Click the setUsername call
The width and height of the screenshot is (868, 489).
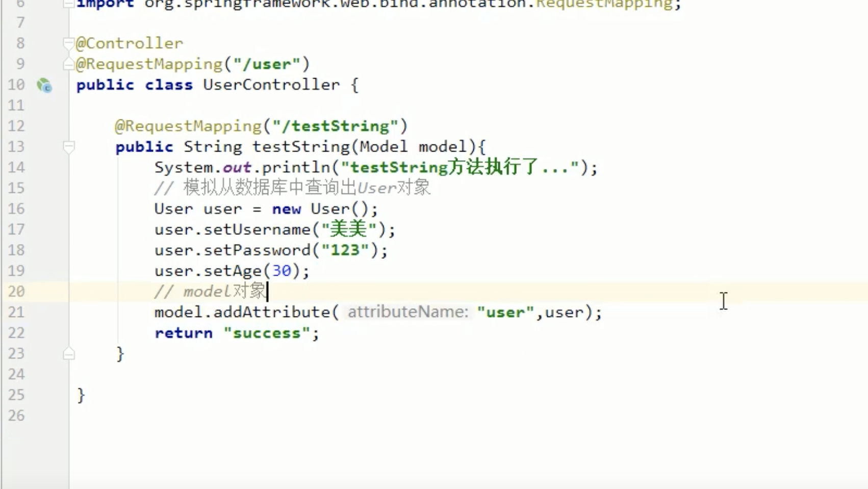click(x=257, y=230)
